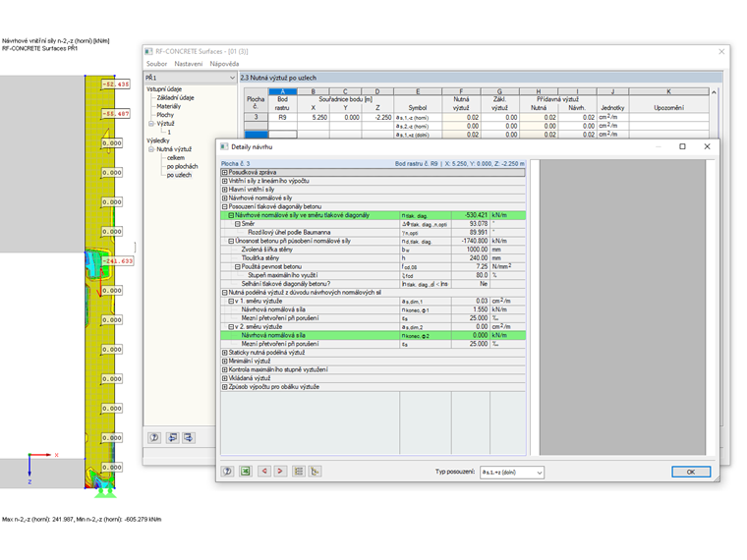Click Zvolená šířka stěny row
Viewport: 747px width, 560px height.
pyautogui.click(x=373, y=250)
